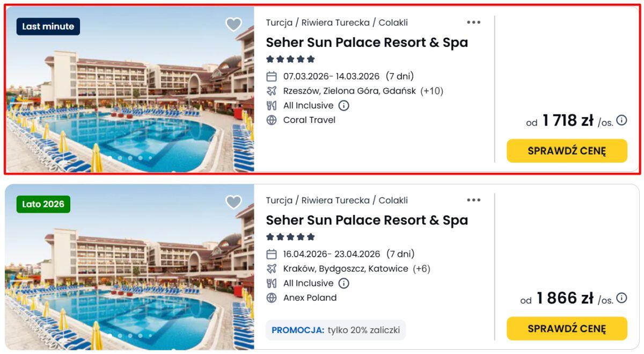644x354 pixels.
Task: Click All Inclusive info icon in first offer
Action: (344, 106)
